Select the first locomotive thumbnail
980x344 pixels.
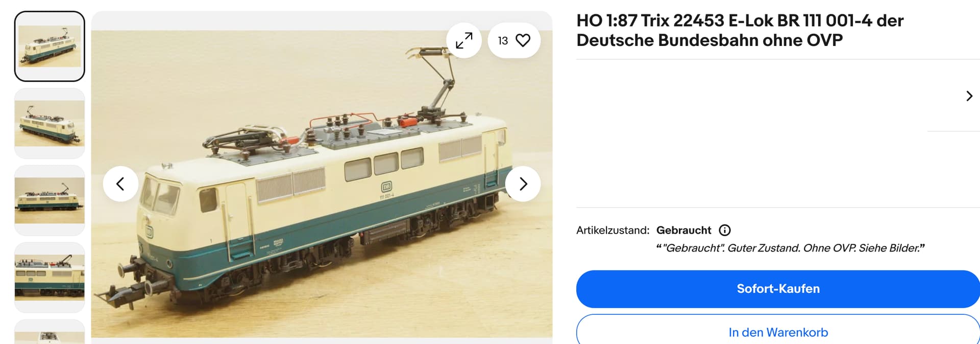(x=50, y=46)
